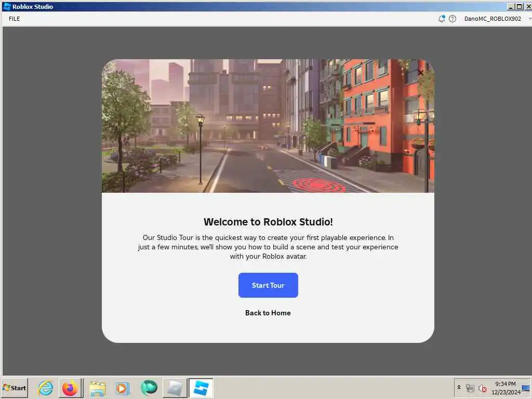
Task: Click the Welcome to Roblox Studio! heading
Action: pyautogui.click(x=268, y=222)
